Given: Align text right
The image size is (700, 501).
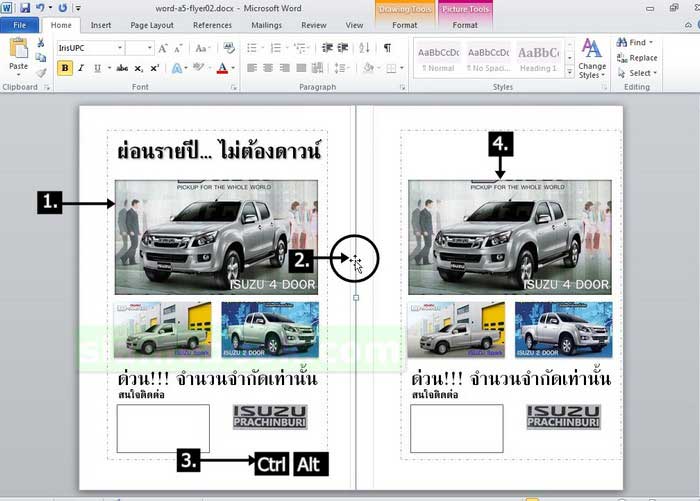Looking at the screenshot, I should 284,68.
